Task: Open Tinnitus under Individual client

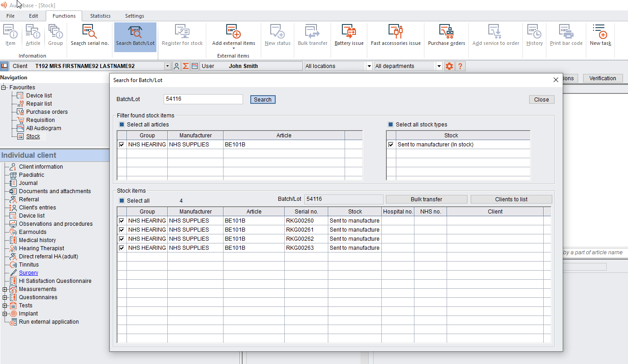Action: coord(29,265)
